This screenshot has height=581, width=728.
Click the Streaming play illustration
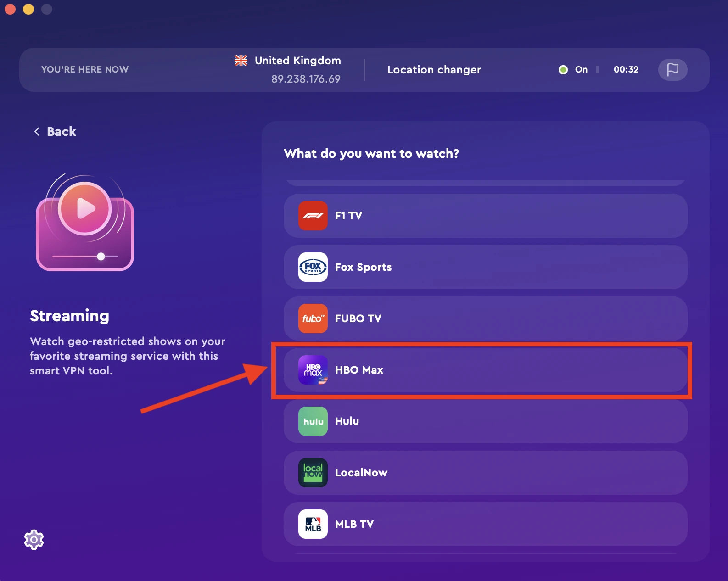click(x=85, y=222)
